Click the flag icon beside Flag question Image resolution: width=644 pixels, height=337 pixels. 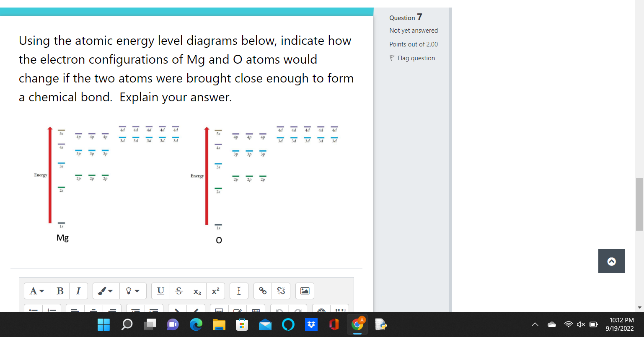point(392,58)
